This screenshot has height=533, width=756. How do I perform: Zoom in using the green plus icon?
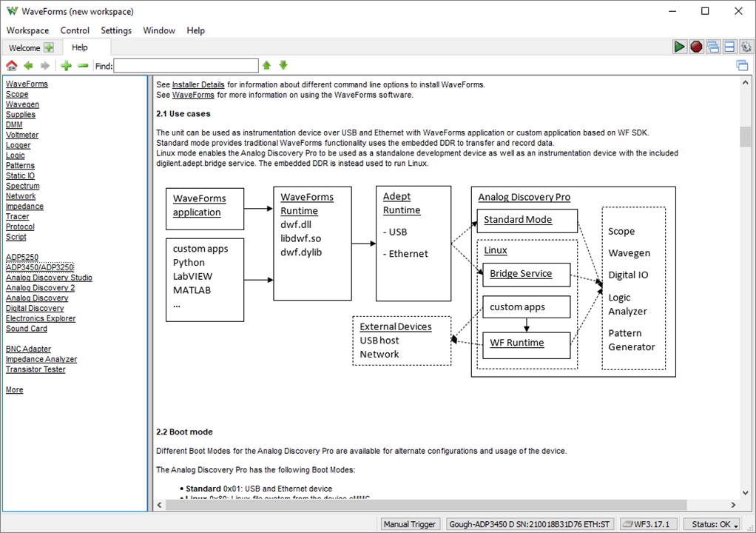67,66
